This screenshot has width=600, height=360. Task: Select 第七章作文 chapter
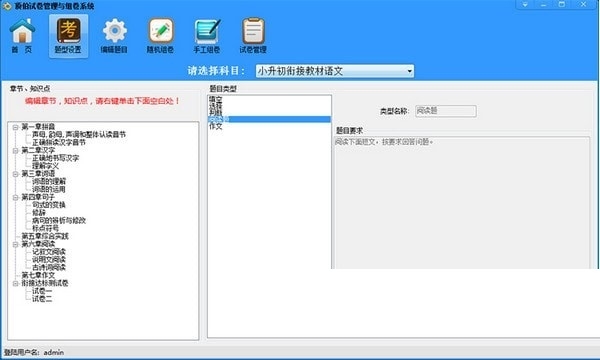point(38,275)
